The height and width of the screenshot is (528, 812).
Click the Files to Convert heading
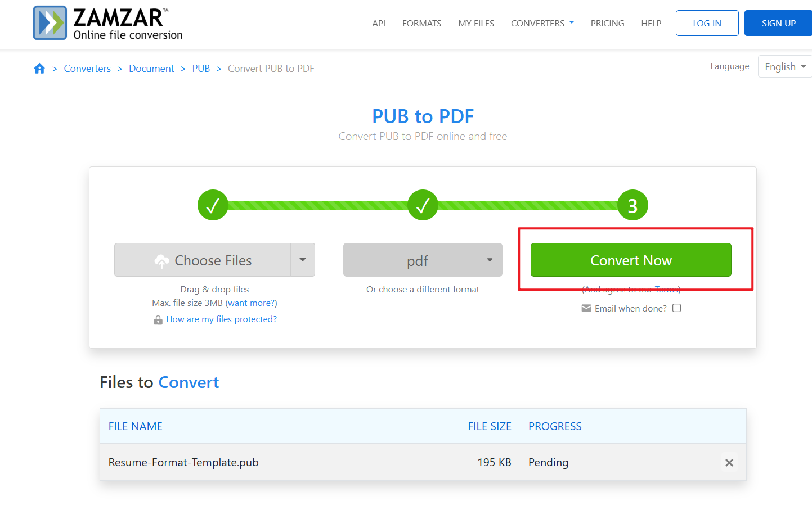pos(159,382)
